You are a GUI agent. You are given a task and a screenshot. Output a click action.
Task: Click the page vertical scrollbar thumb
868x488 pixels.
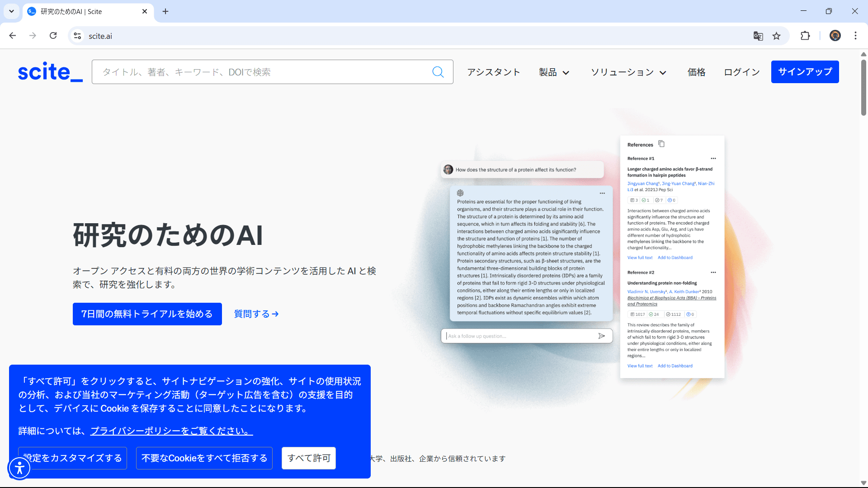tap(863, 87)
